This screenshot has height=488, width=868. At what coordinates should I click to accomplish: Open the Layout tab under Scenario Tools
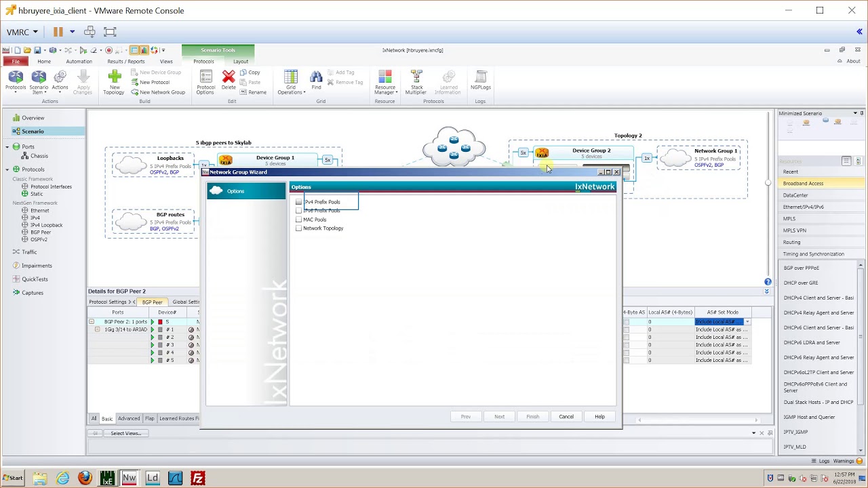click(x=241, y=62)
